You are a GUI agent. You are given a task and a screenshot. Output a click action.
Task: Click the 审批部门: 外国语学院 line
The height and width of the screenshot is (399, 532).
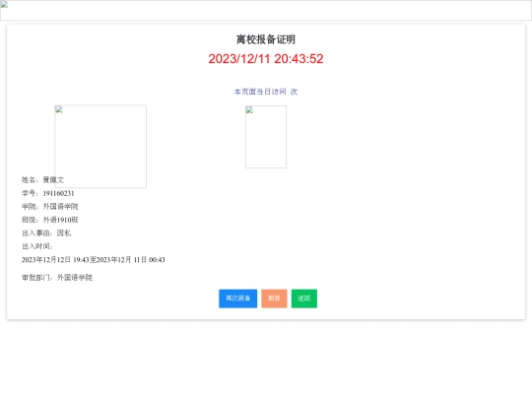[x=57, y=278]
